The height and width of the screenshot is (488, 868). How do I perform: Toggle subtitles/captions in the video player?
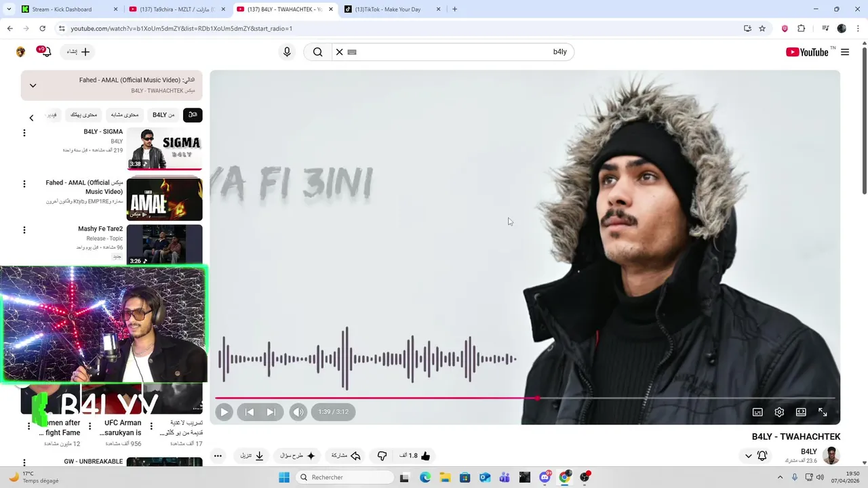coord(757,412)
